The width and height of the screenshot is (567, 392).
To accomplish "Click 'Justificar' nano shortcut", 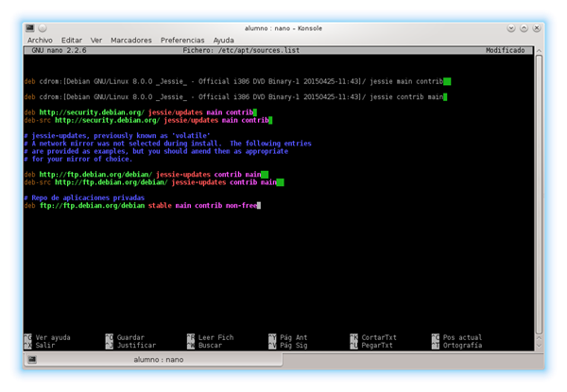I will coord(130,346).
